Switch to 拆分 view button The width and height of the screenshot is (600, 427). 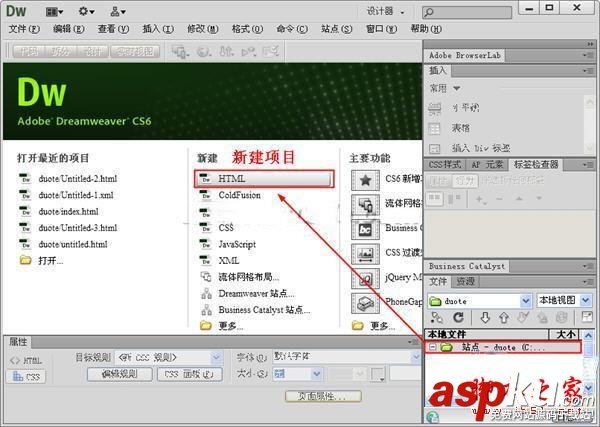point(61,51)
